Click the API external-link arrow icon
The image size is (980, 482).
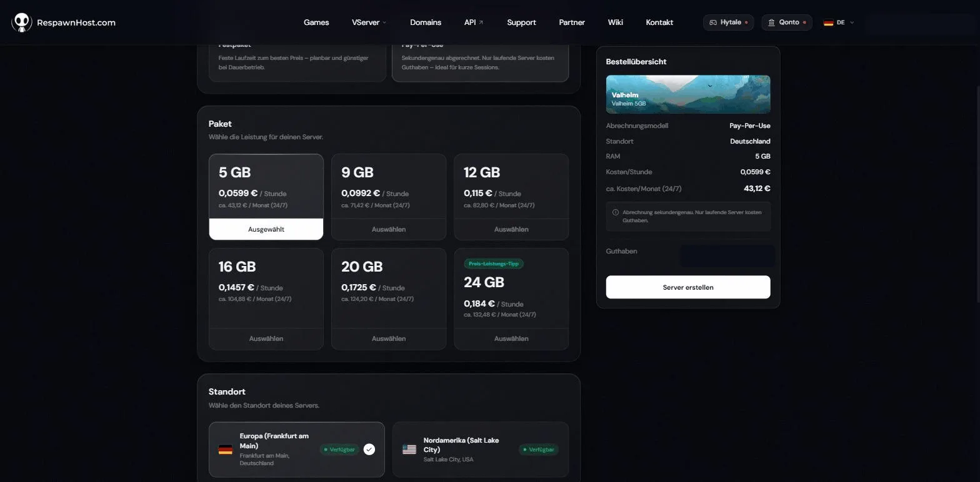[x=481, y=22]
